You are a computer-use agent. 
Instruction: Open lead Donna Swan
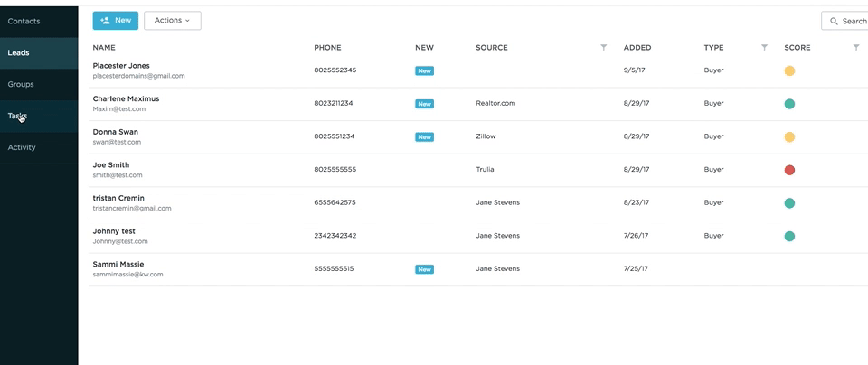click(115, 132)
